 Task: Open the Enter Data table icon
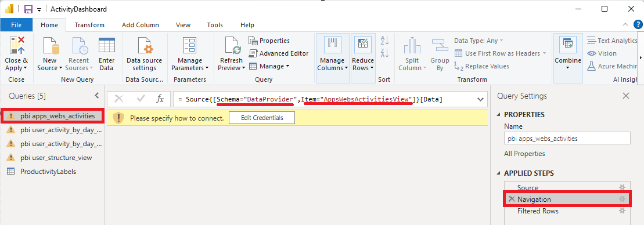pos(106,45)
